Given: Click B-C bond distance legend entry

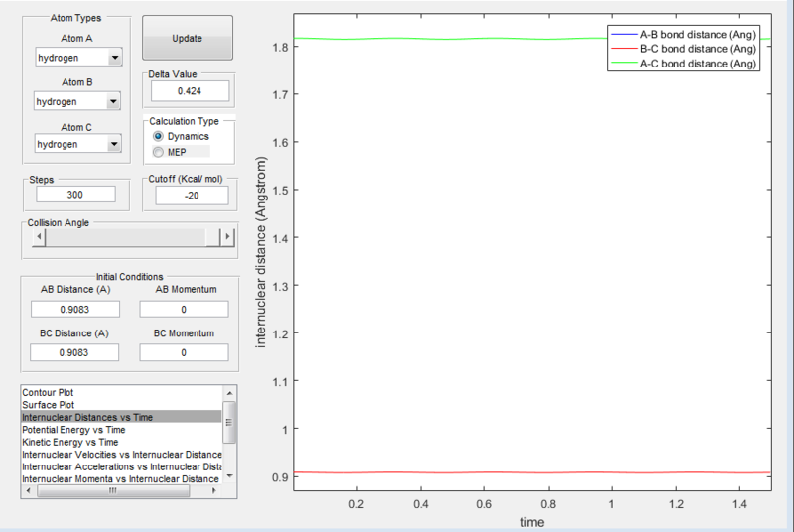Looking at the screenshot, I should coord(684,49).
